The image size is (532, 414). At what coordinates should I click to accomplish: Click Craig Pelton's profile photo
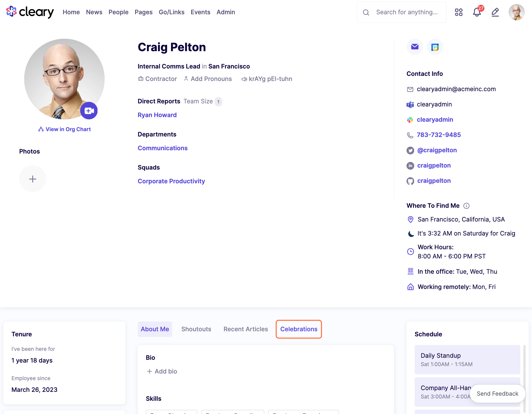(x=64, y=79)
